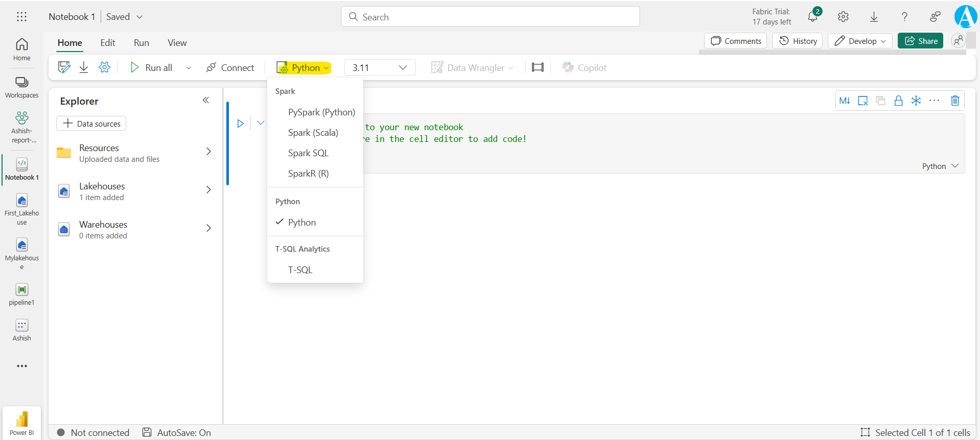The image size is (980, 440).
Task: Switch to the Edit tab
Action: tap(107, 43)
